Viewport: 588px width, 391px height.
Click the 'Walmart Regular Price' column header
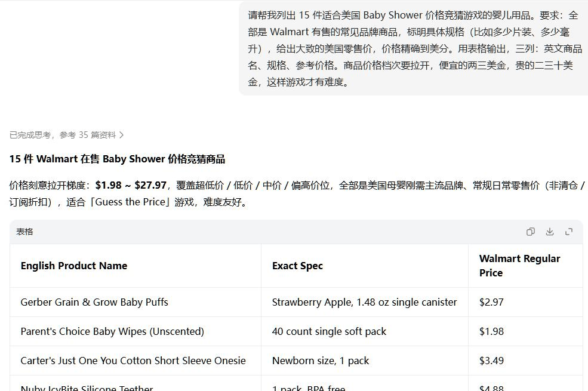[x=525, y=266]
